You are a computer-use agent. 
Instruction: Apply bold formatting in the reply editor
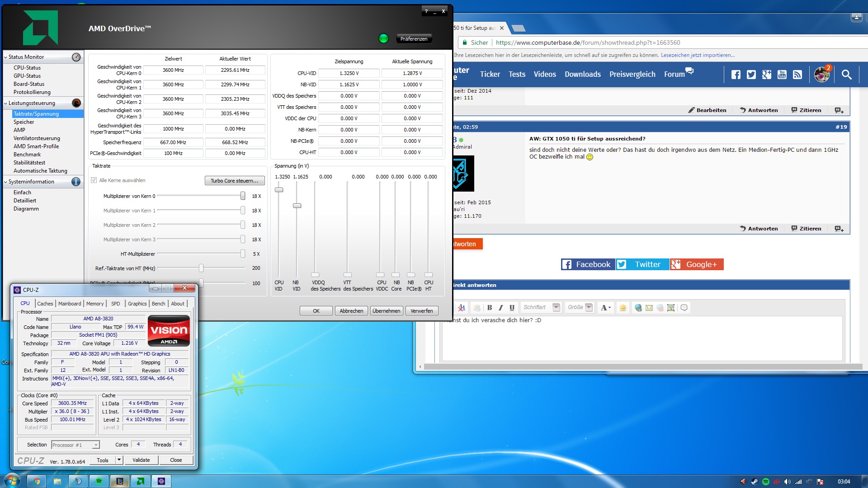(490, 308)
